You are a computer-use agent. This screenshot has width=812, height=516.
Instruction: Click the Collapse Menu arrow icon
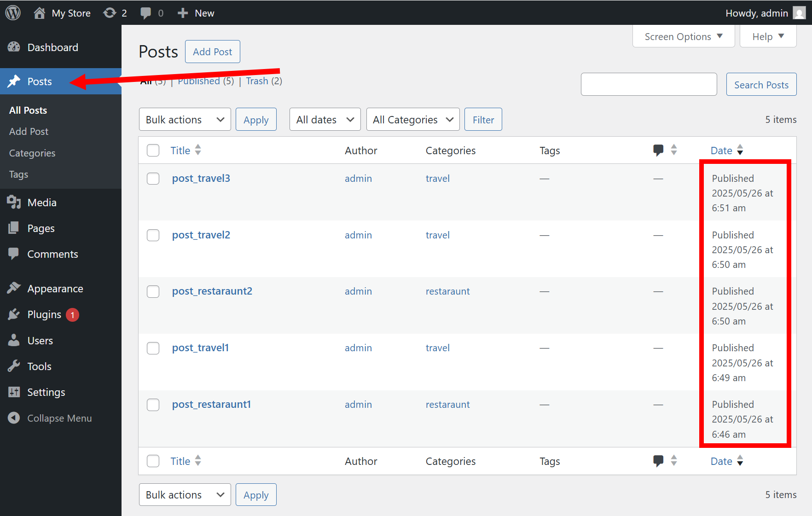pyautogui.click(x=14, y=418)
